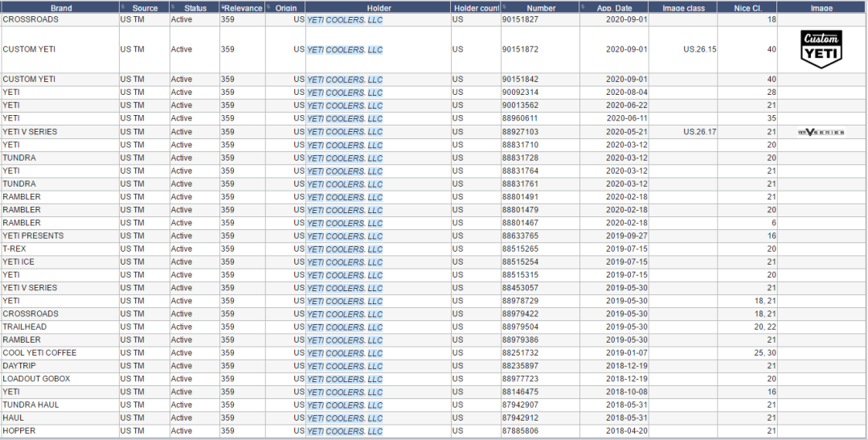Click Nice class value 20, 22
This screenshot has width=868, height=440.
coord(764,327)
